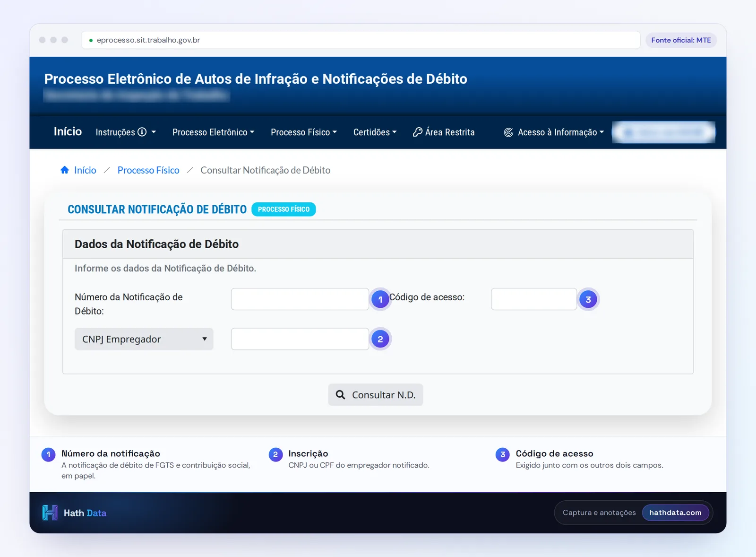The image size is (756, 557).
Task: Focus the Número da Notificação de Débito field
Action: (300, 299)
